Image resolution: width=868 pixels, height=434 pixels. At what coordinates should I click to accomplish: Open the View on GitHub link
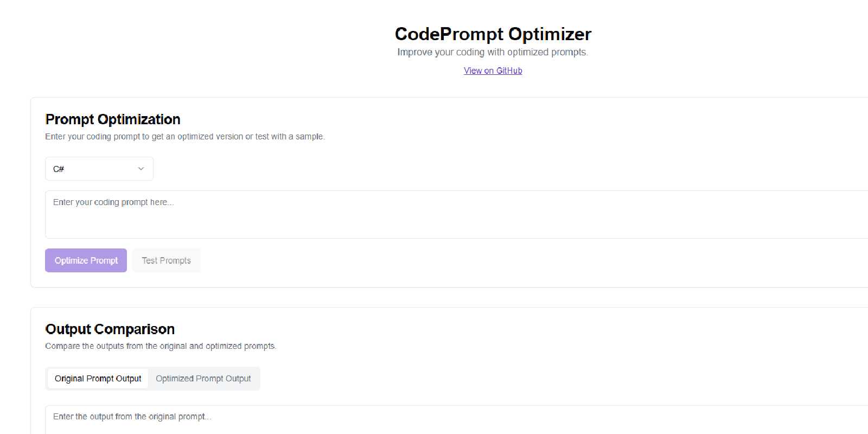[x=493, y=71]
